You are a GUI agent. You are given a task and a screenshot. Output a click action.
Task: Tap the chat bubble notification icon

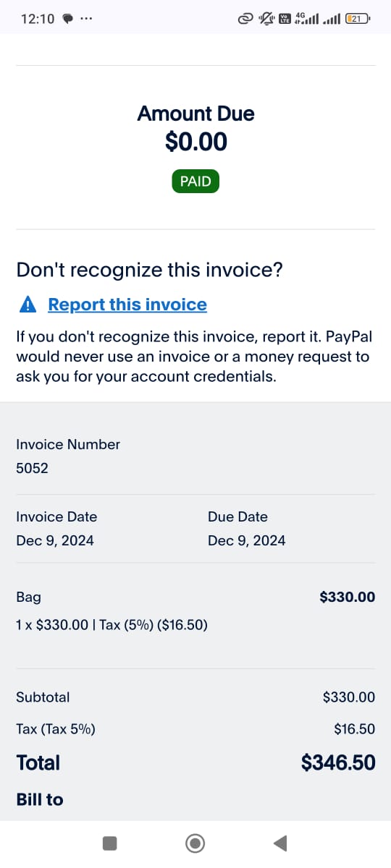pos(68,20)
